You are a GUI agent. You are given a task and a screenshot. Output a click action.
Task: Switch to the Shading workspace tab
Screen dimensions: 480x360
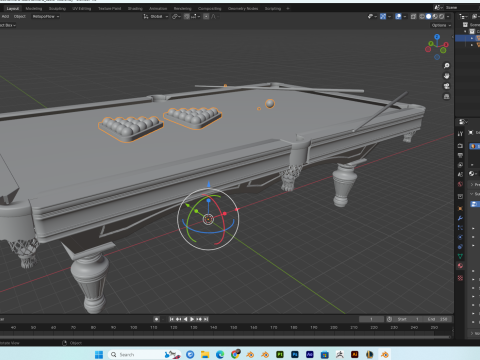(135, 9)
